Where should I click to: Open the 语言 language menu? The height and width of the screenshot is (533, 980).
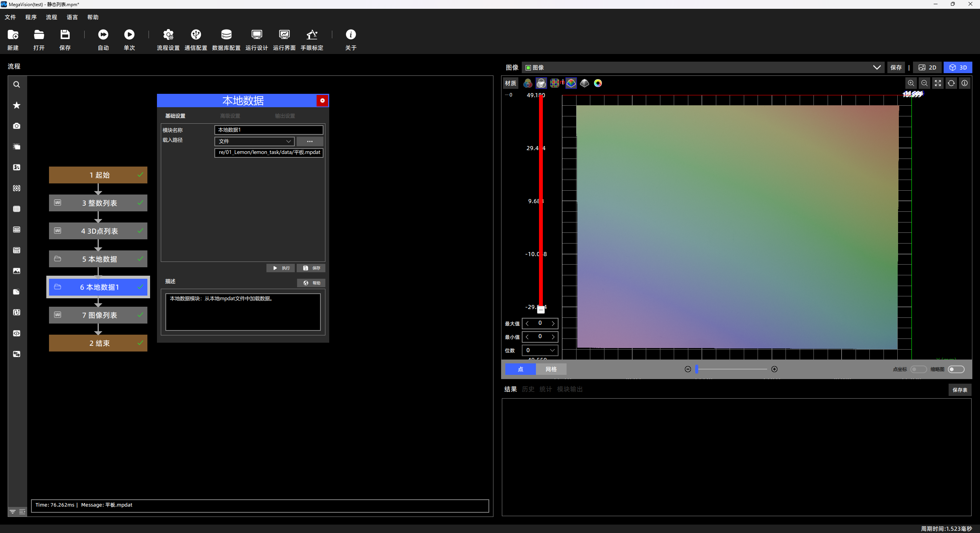72,17
